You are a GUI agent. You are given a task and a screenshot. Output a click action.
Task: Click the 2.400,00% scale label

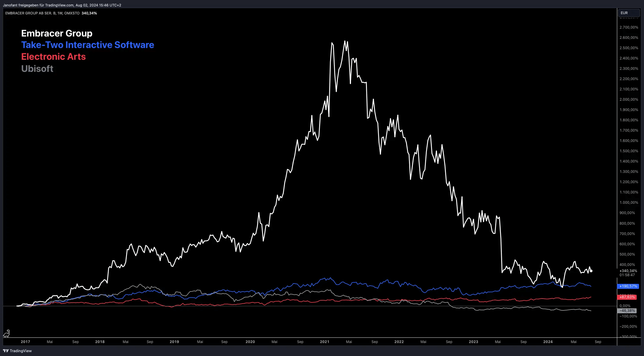click(629, 58)
